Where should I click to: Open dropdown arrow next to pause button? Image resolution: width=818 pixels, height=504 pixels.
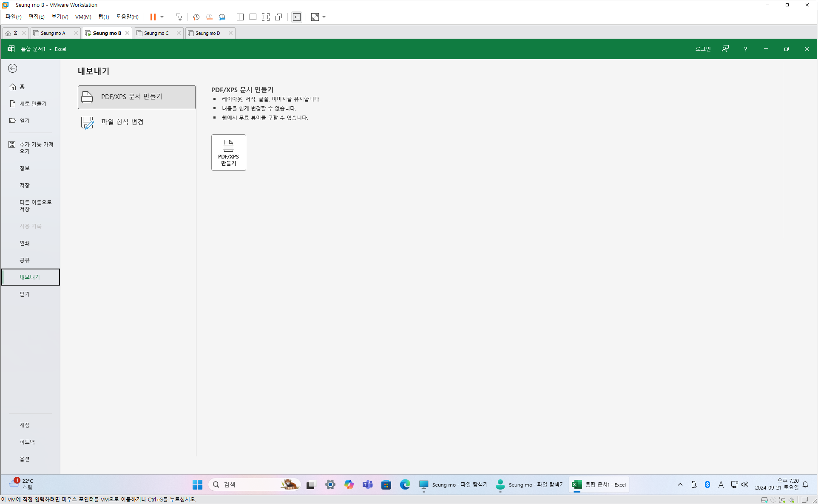162,17
